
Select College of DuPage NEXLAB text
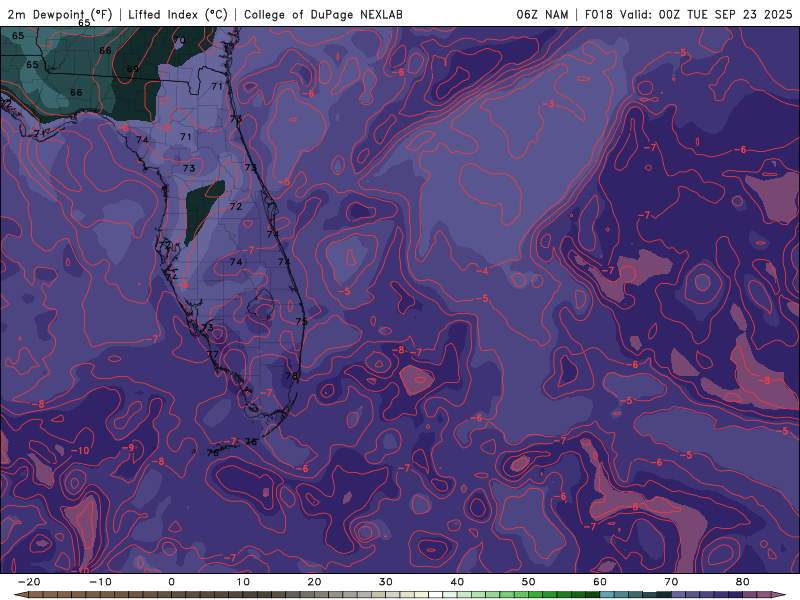[x=323, y=14]
